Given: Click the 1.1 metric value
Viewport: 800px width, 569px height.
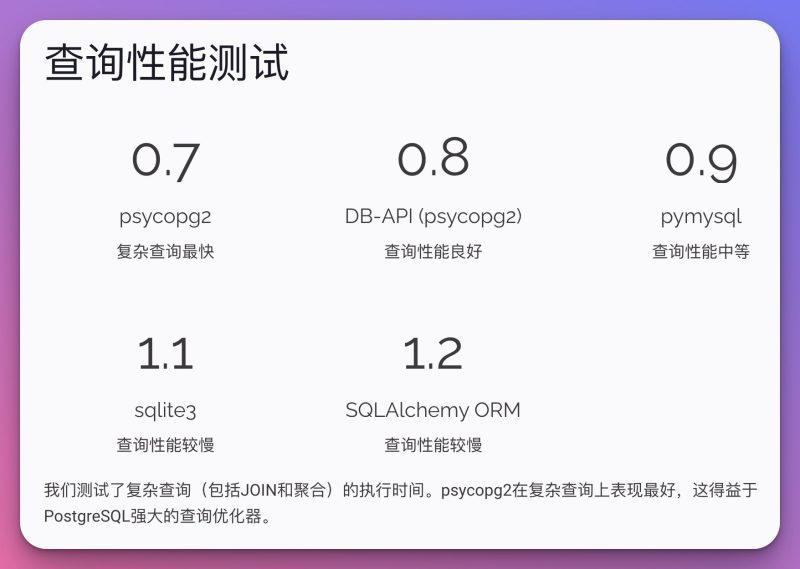Looking at the screenshot, I should [x=166, y=354].
